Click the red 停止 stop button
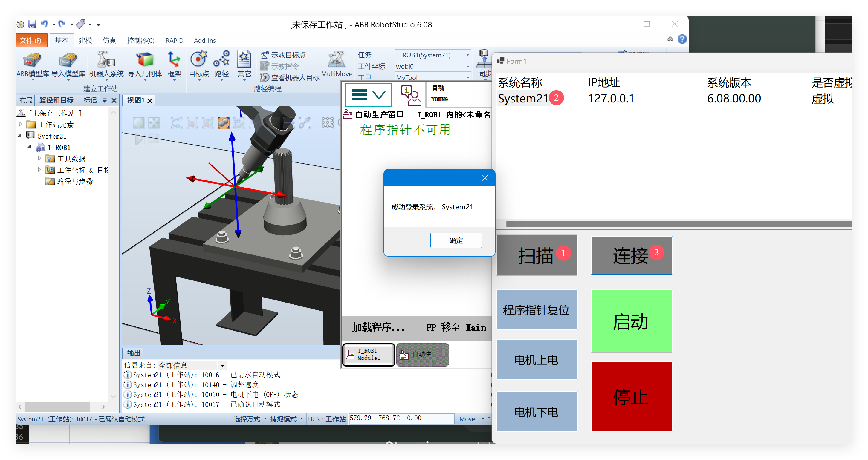 click(x=631, y=396)
